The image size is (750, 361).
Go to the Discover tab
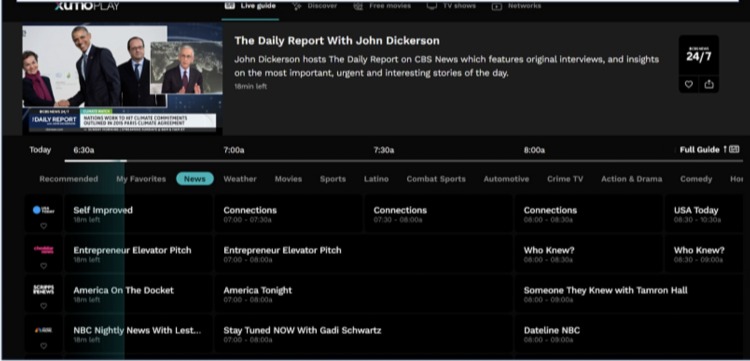coord(315,6)
